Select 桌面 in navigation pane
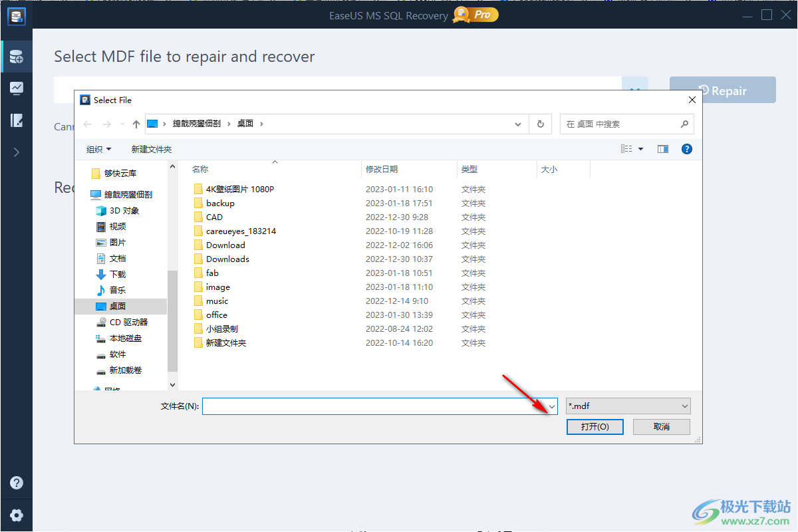Image resolution: width=798 pixels, height=532 pixels. pyautogui.click(x=120, y=307)
